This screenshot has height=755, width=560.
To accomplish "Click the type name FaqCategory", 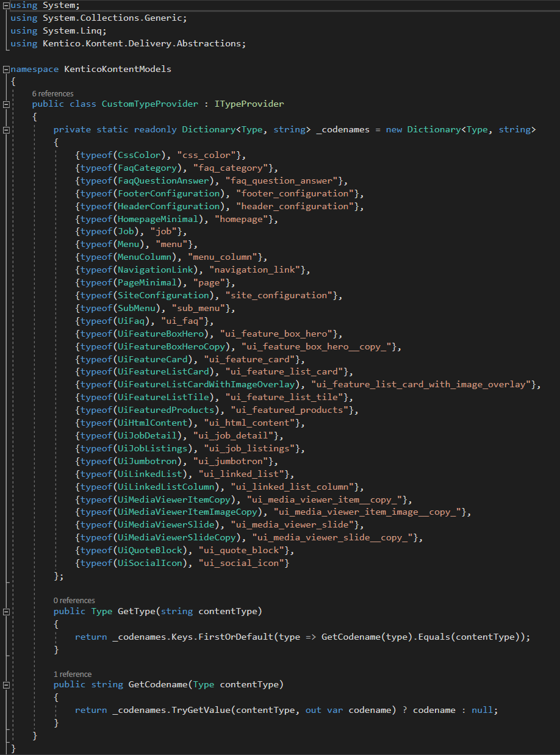I will pos(147,168).
